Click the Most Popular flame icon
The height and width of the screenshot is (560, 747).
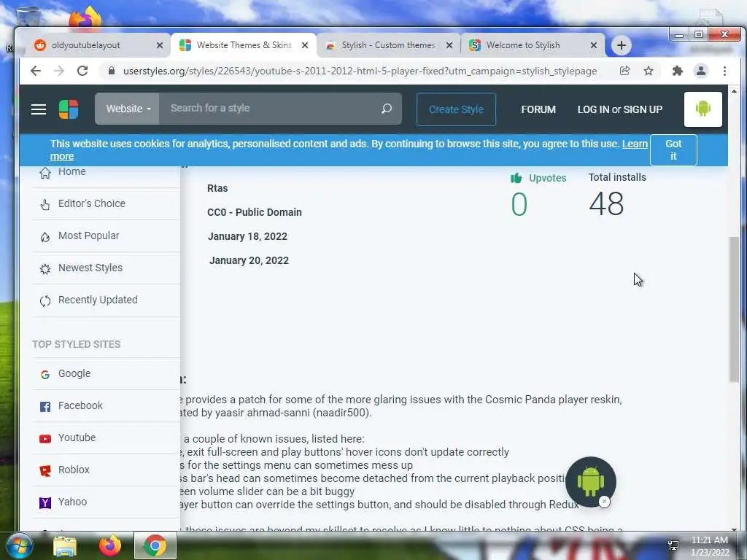(44, 237)
